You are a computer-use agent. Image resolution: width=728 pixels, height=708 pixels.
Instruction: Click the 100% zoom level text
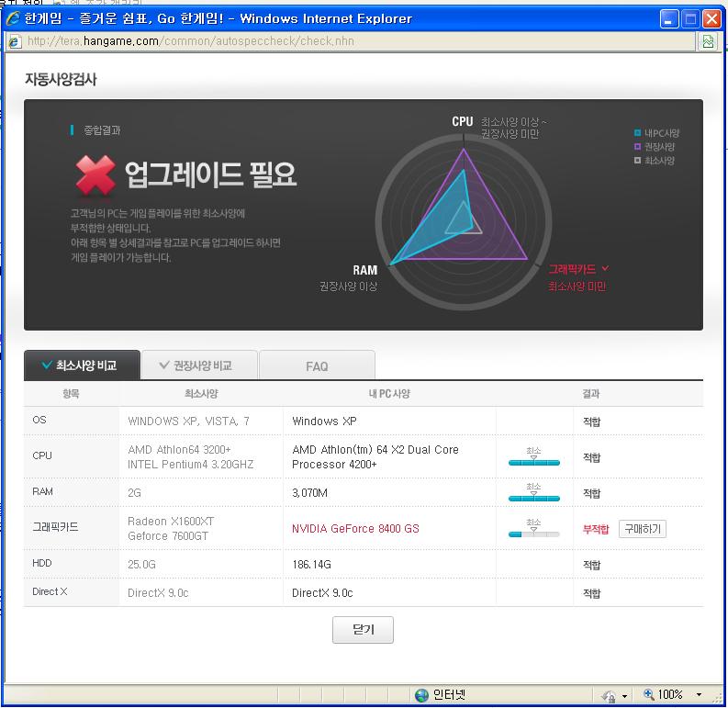coord(670,695)
